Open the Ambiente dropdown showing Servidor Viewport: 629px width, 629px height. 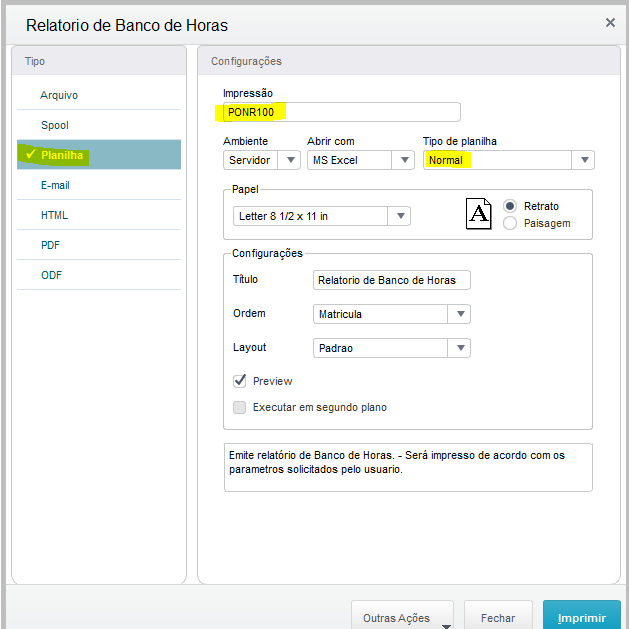coord(262,160)
